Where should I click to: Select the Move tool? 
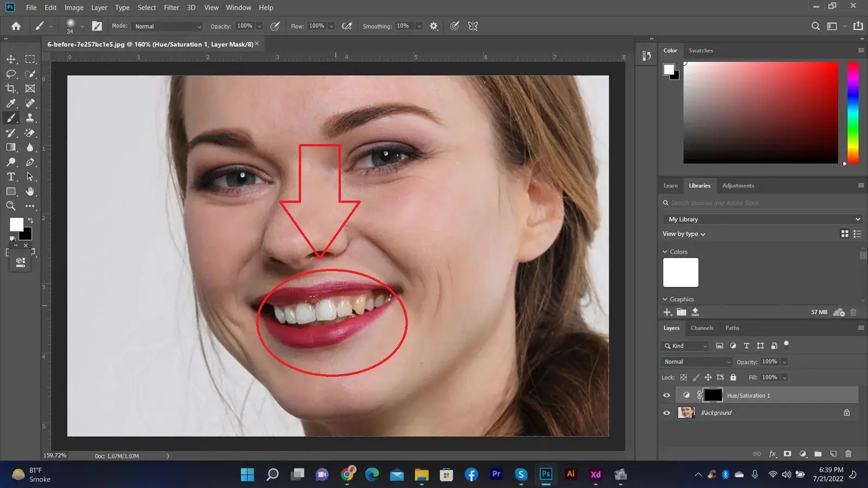click(x=11, y=59)
